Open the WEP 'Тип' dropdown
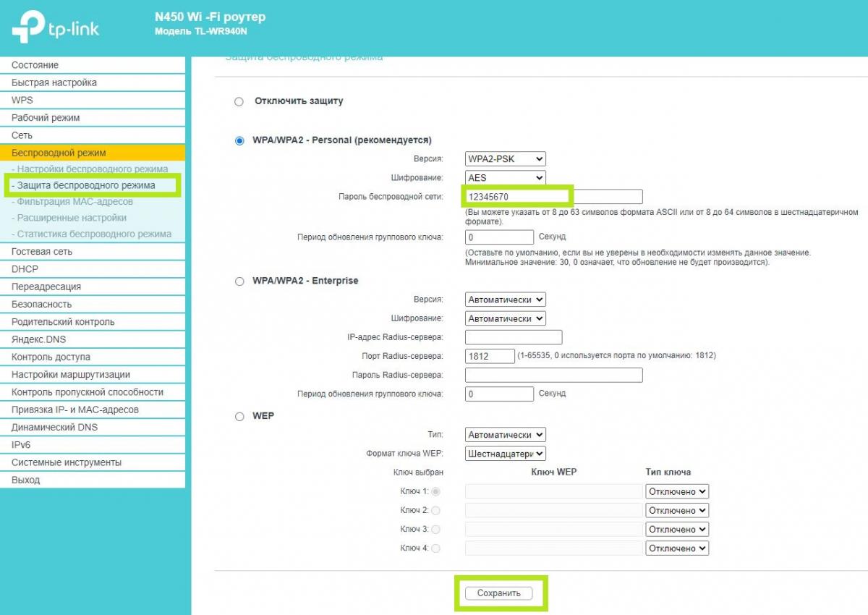The width and height of the screenshot is (868, 615). point(505,435)
